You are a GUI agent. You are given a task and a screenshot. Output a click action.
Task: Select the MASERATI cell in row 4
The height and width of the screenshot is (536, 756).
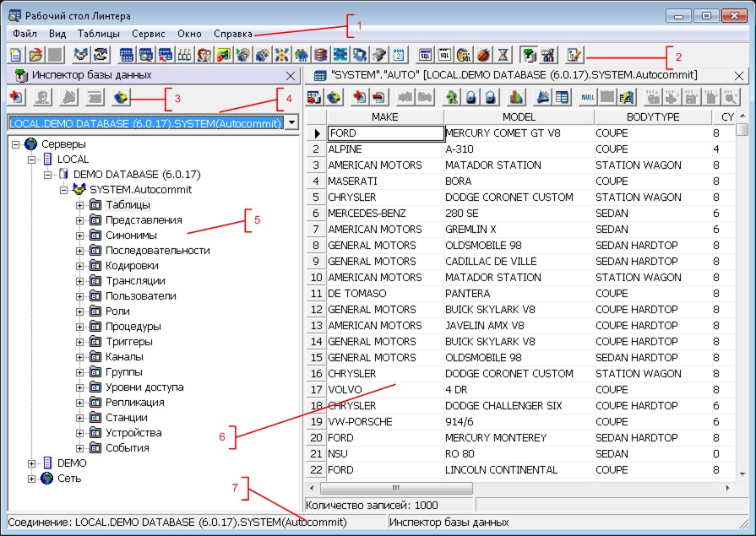coord(385,181)
